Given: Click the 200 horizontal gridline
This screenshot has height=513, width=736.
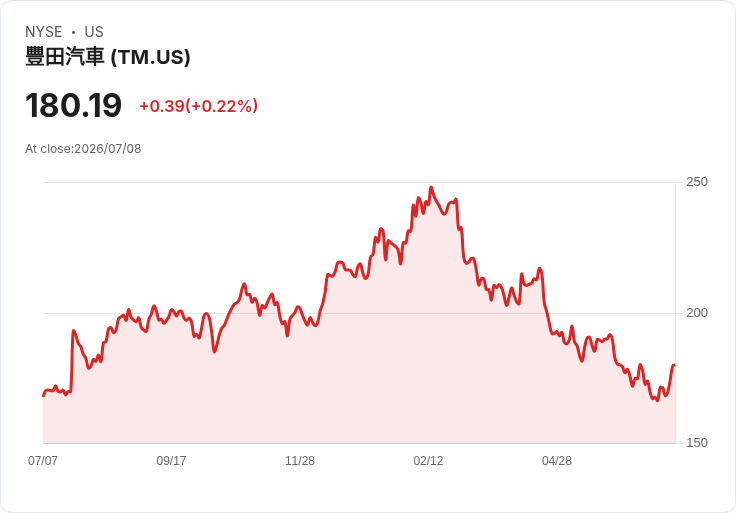Looking at the screenshot, I should coord(359,313).
